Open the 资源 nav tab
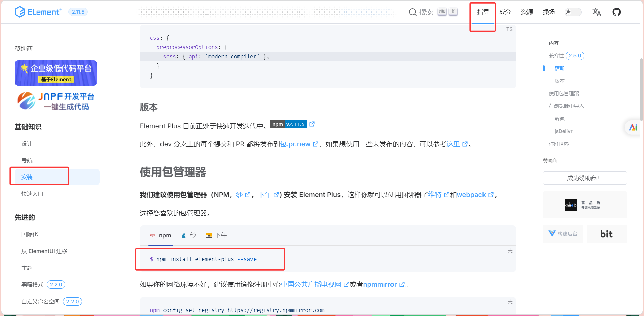644x316 pixels. tap(527, 12)
